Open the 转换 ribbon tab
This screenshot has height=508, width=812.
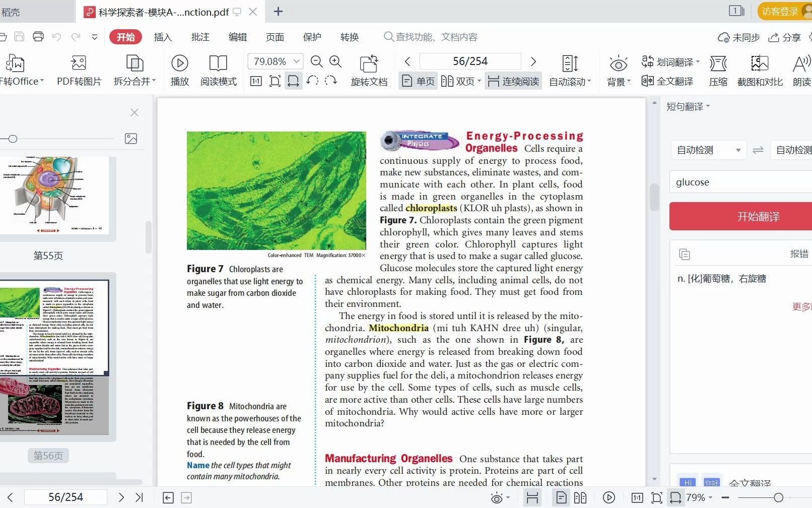pos(349,37)
